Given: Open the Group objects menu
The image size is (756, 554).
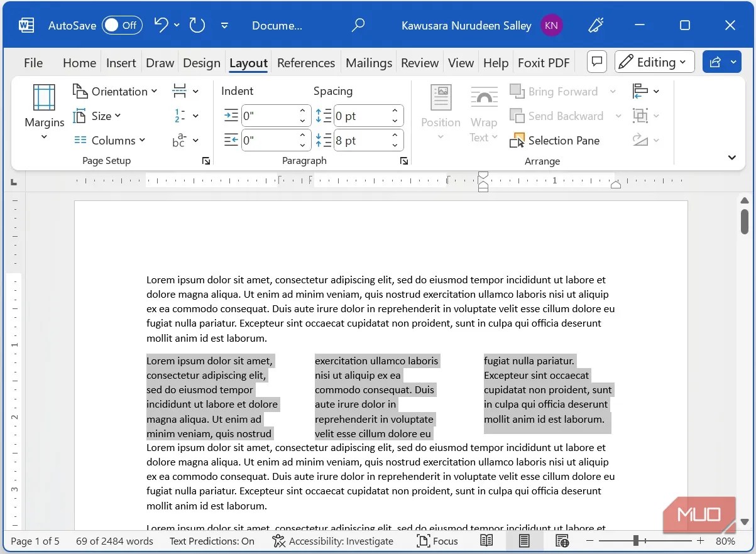Looking at the screenshot, I should tap(646, 116).
